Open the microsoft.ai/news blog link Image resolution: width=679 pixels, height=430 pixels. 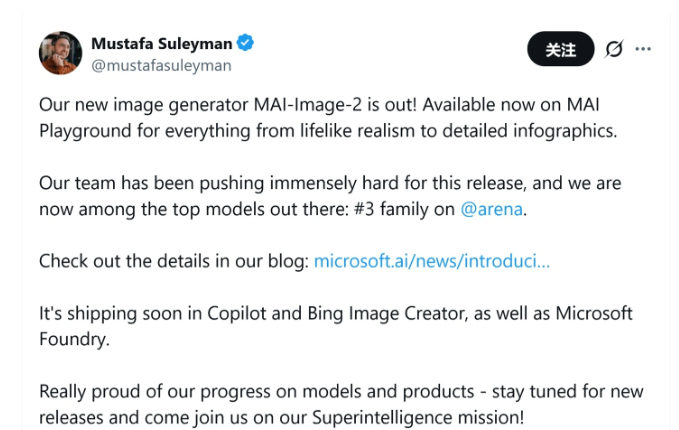[x=431, y=261]
